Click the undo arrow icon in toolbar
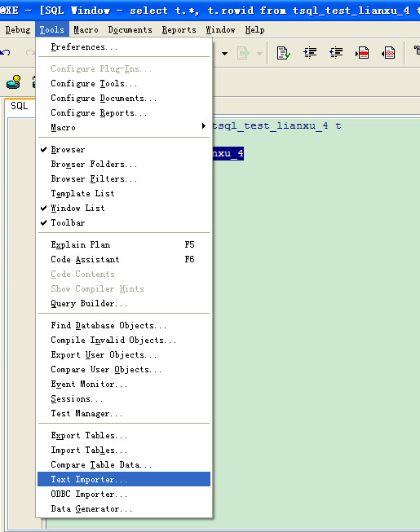 click(x=5, y=53)
